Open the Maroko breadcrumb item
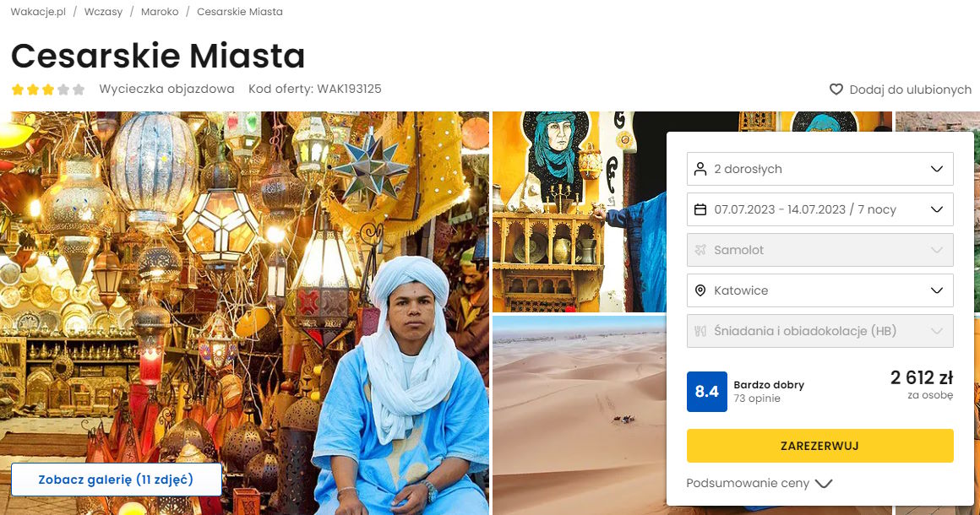The image size is (980, 515). point(160,12)
